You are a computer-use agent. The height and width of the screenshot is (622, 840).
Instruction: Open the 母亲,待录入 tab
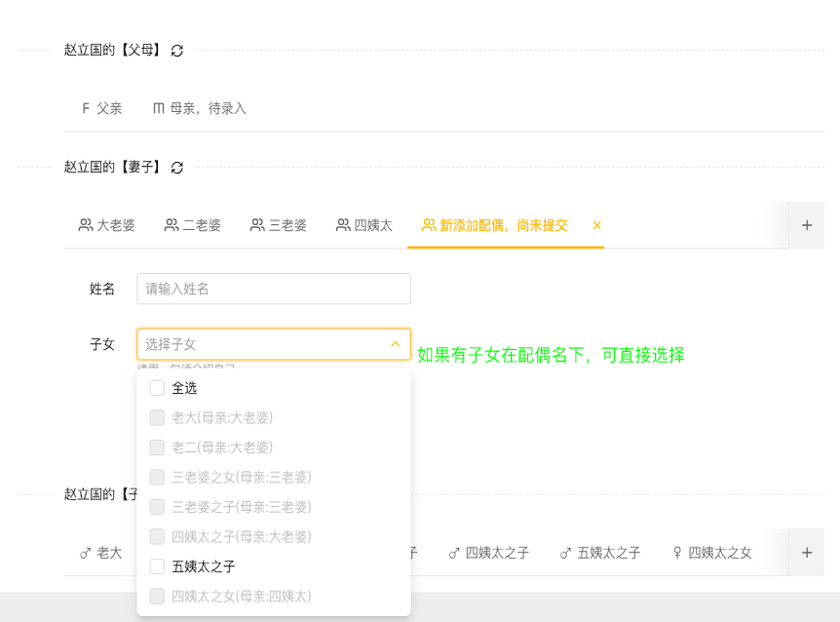click(x=200, y=109)
